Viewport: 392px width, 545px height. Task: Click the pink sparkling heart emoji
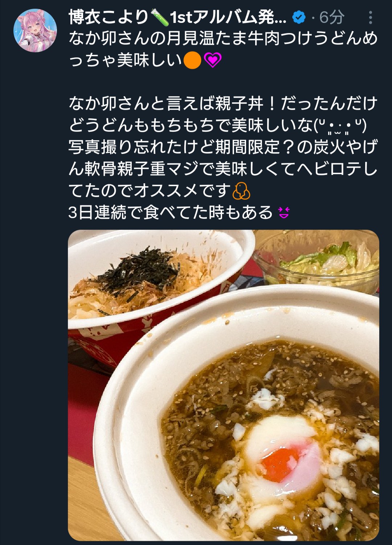[213, 61]
